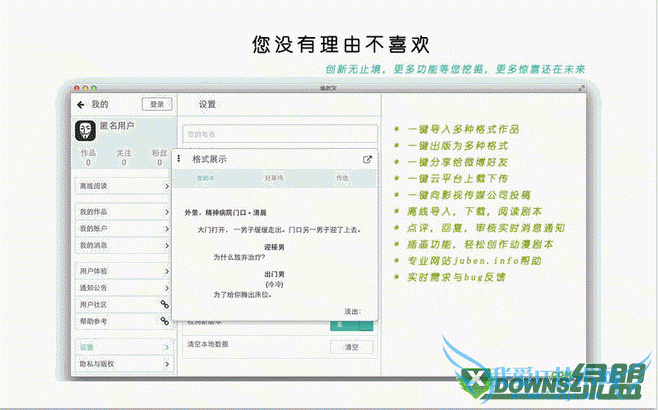The height and width of the screenshot is (410, 658).
Task: Expand the 隐私与版权 chevron
Action: pos(167,364)
